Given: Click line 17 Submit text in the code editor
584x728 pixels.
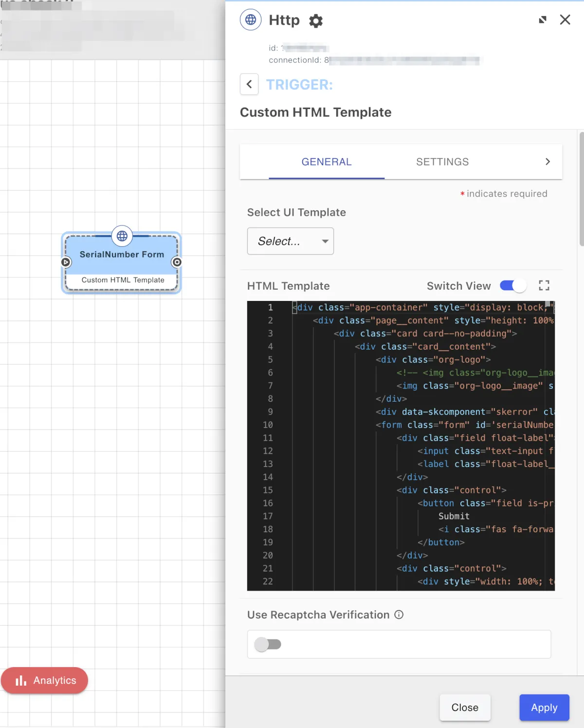Looking at the screenshot, I should click(454, 516).
